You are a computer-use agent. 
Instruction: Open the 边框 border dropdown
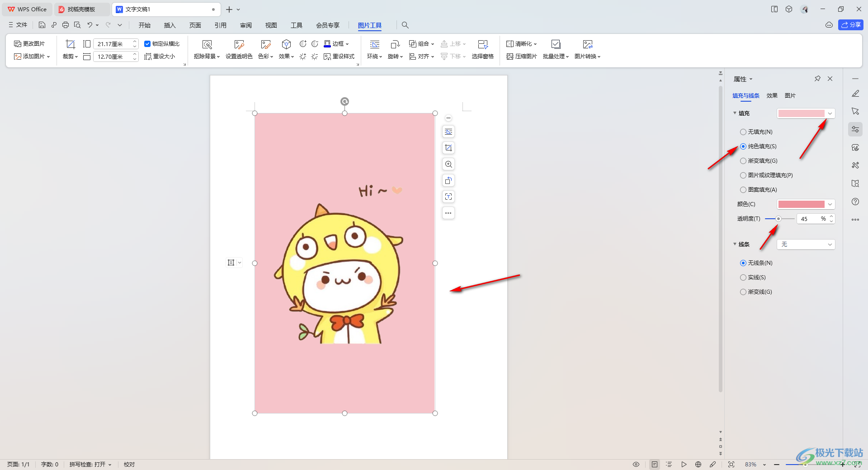pos(337,44)
